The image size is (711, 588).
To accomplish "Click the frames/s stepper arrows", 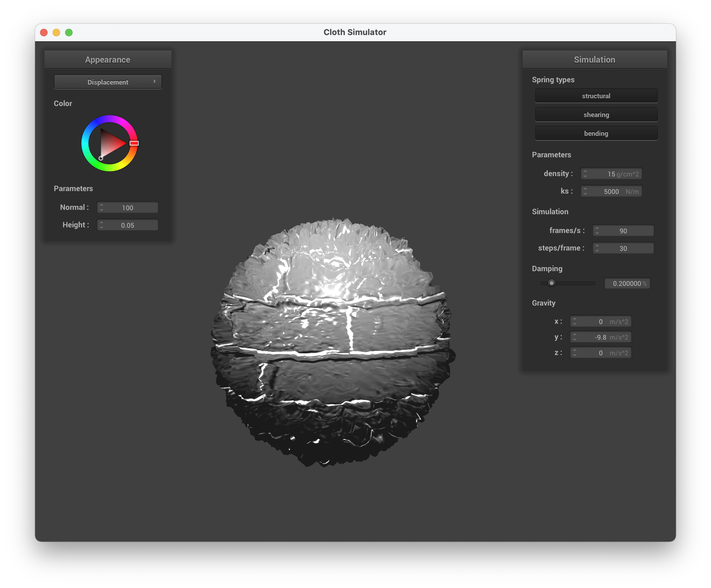I will pyautogui.click(x=597, y=231).
